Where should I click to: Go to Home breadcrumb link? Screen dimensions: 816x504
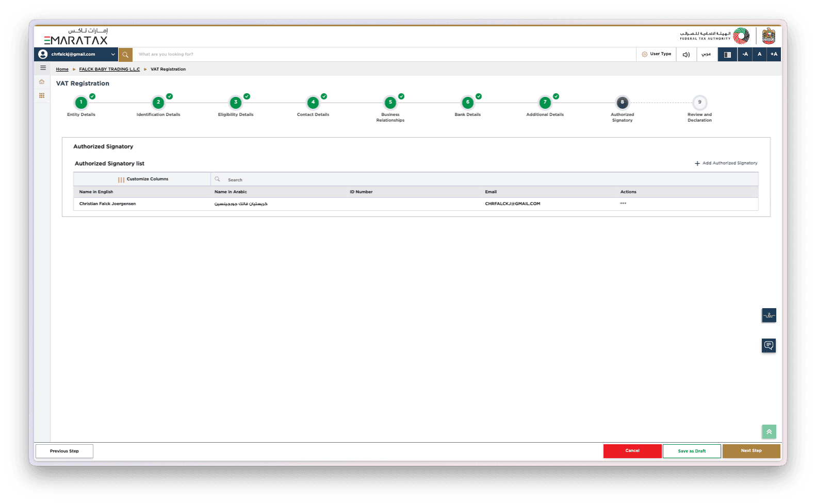tap(62, 69)
